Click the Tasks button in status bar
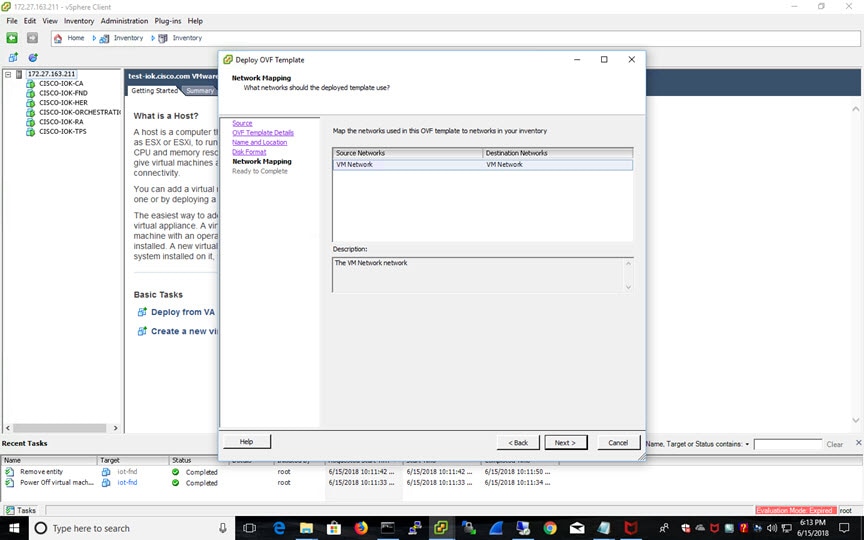The image size is (864, 540). pyautogui.click(x=21, y=510)
